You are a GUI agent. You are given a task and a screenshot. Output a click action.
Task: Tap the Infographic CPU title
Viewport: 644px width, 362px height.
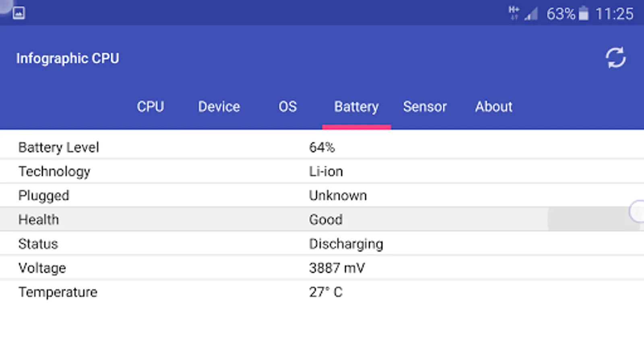(68, 58)
